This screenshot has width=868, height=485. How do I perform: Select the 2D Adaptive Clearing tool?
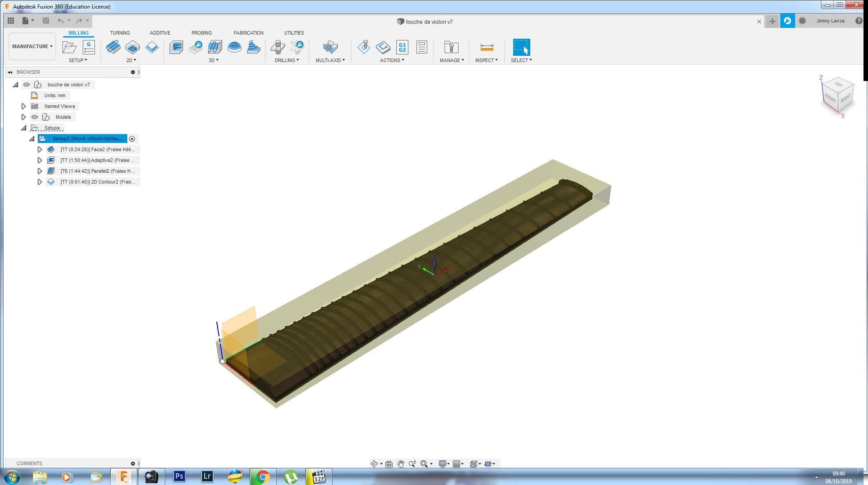tap(113, 47)
